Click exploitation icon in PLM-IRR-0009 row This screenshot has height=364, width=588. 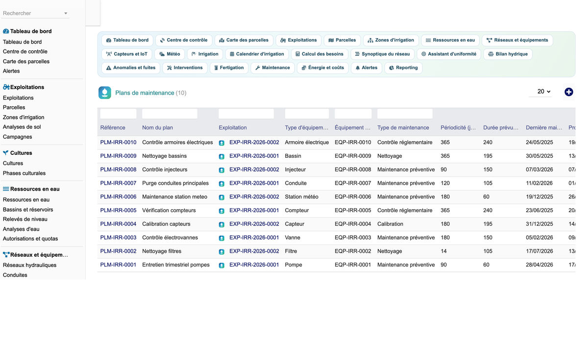click(221, 156)
